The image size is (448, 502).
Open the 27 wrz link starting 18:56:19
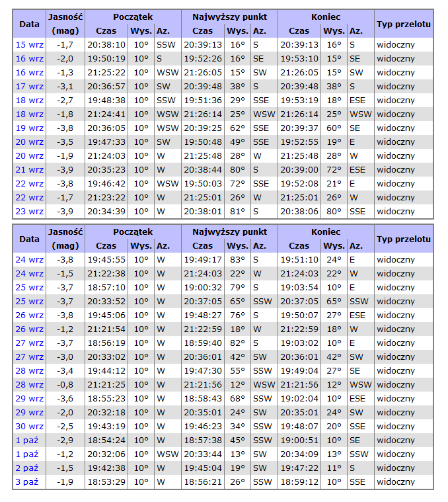pos(30,343)
